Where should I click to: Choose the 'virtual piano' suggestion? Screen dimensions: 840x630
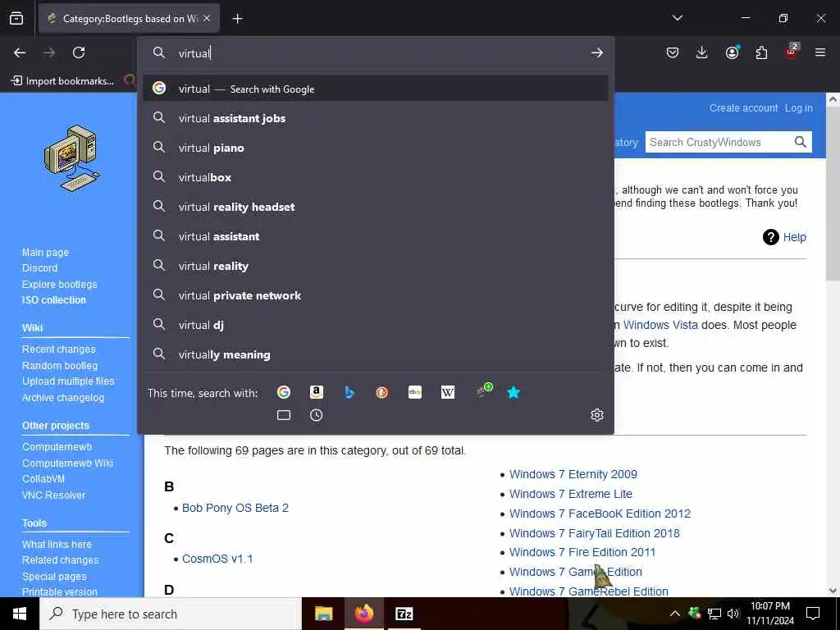376,148
